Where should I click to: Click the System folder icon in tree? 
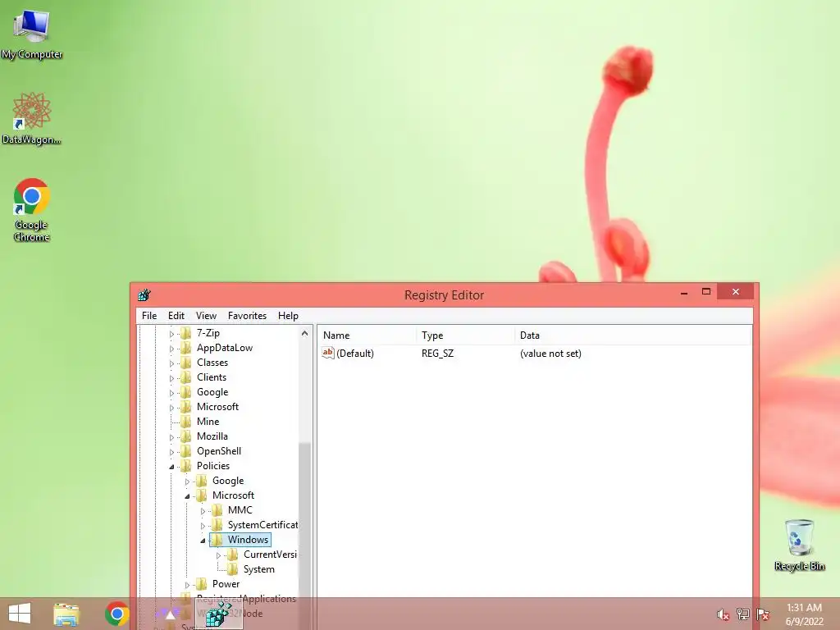pos(232,569)
